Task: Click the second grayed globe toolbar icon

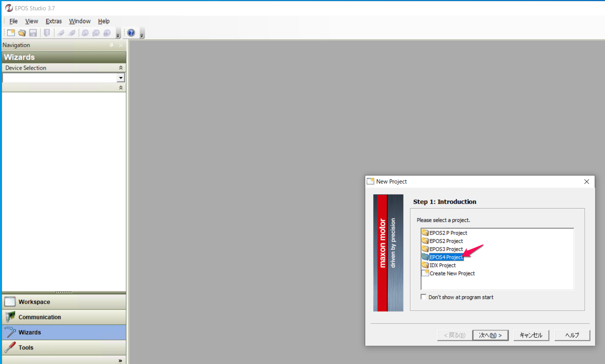Action: coord(96,33)
